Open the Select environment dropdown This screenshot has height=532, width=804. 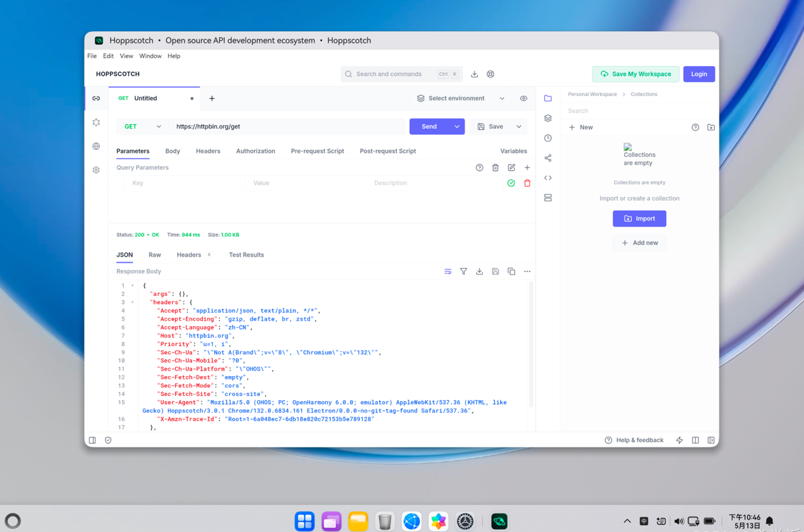(x=461, y=99)
